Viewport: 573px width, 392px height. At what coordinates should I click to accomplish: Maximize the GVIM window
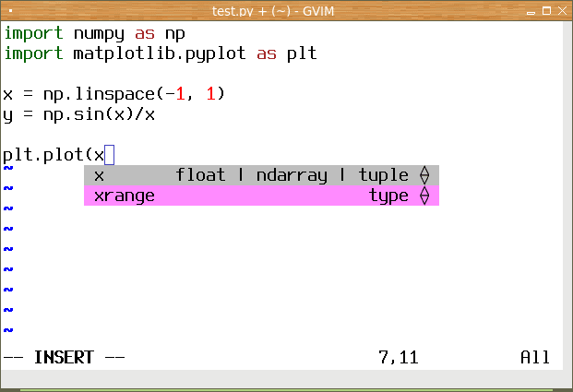546,11
